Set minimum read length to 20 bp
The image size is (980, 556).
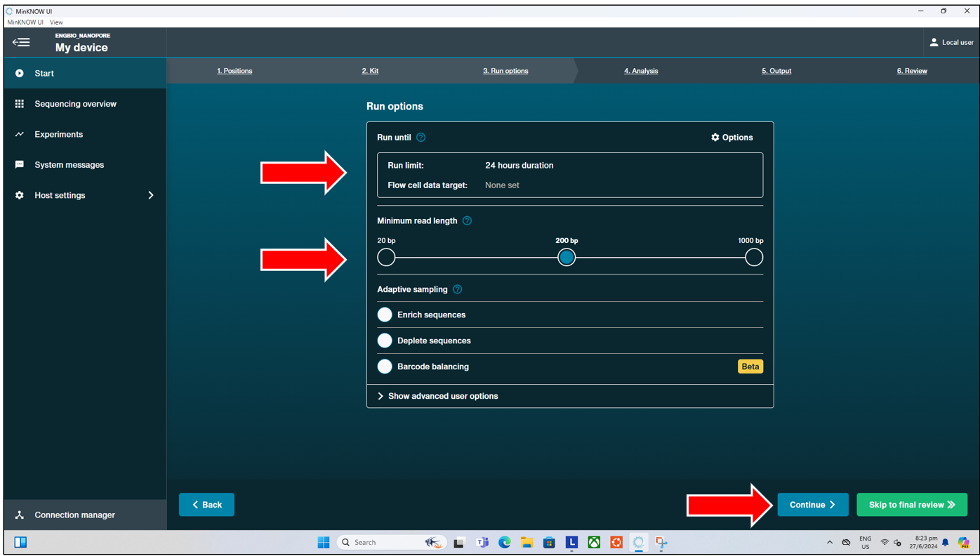pos(386,258)
